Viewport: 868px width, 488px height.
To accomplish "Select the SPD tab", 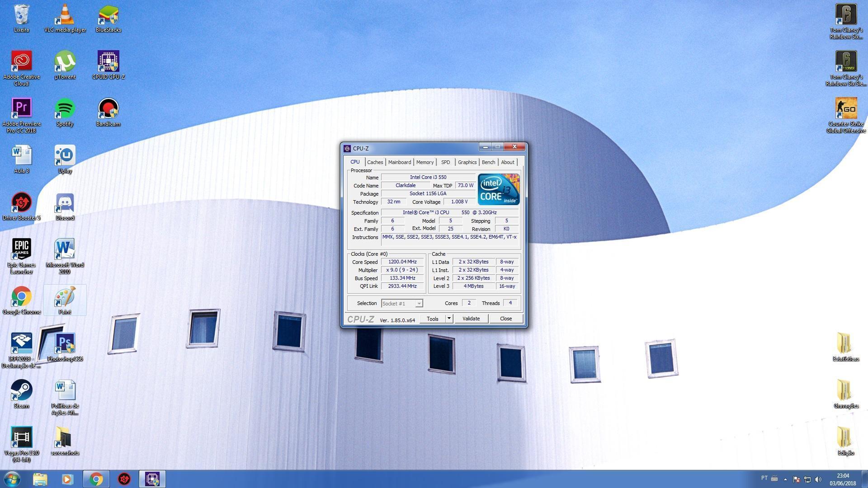I will click(445, 162).
